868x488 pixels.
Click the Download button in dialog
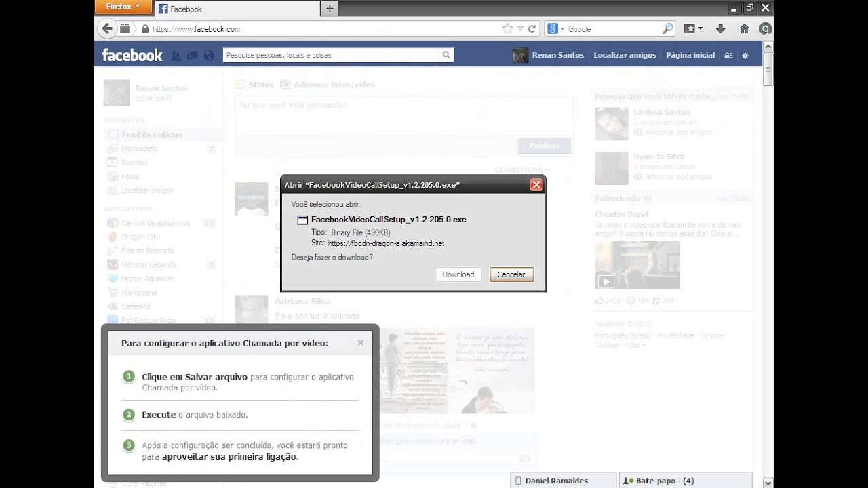(458, 274)
